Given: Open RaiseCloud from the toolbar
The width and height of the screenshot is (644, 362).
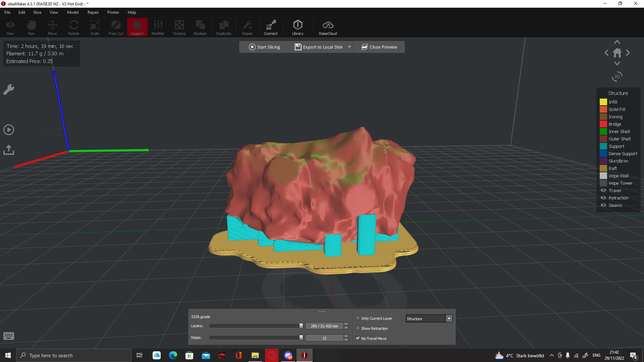Looking at the screenshot, I should [x=327, y=27].
